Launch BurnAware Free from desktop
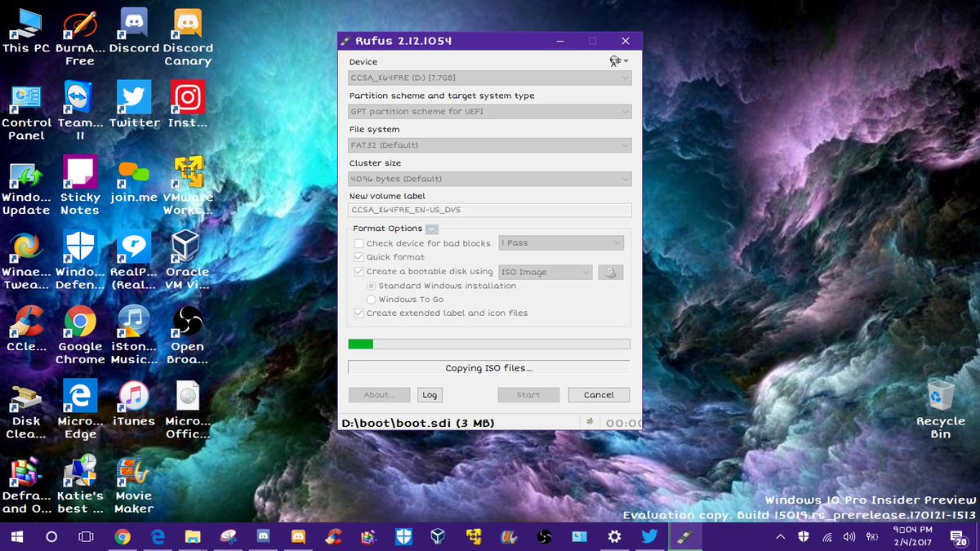This screenshot has height=551, width=980. [x=80, y=38]
